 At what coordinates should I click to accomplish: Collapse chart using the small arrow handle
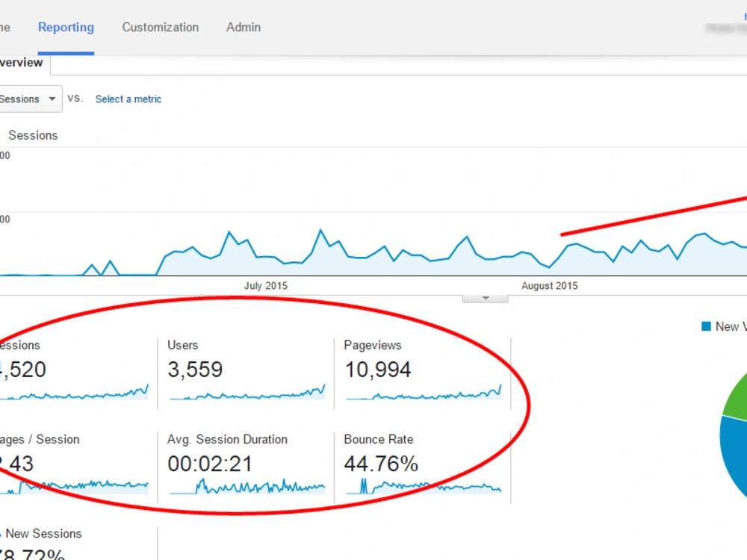point(485,299)
